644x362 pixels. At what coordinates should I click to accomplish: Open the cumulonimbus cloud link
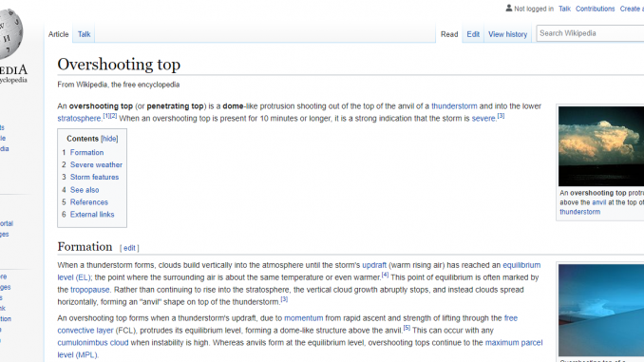93,343
